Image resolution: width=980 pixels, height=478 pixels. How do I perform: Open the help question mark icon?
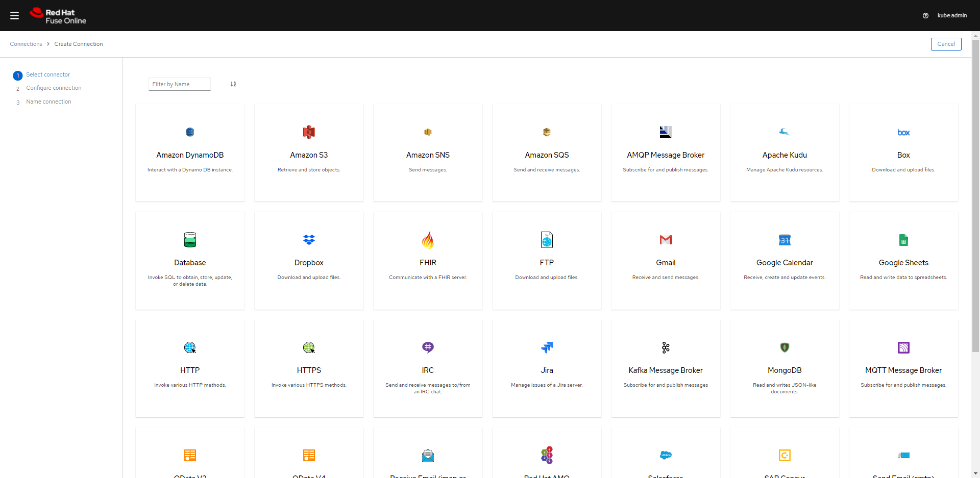[x=925, y=16]
